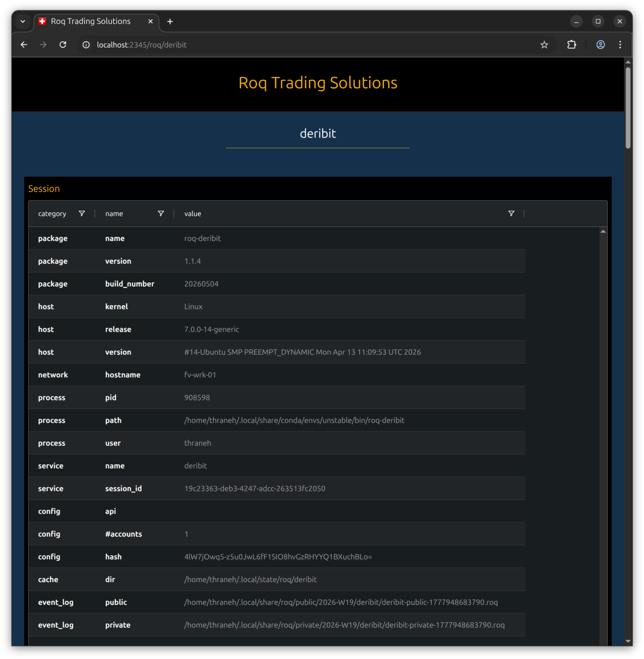644x659 pixels.
Task: Click the network category cell
Action: click(53, 375)
